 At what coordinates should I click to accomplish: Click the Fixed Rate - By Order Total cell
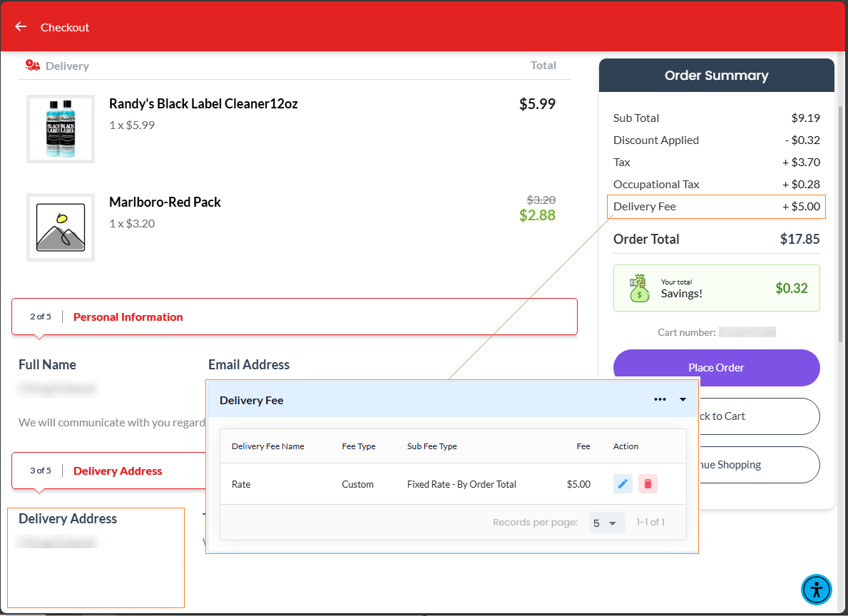(462, 484)
